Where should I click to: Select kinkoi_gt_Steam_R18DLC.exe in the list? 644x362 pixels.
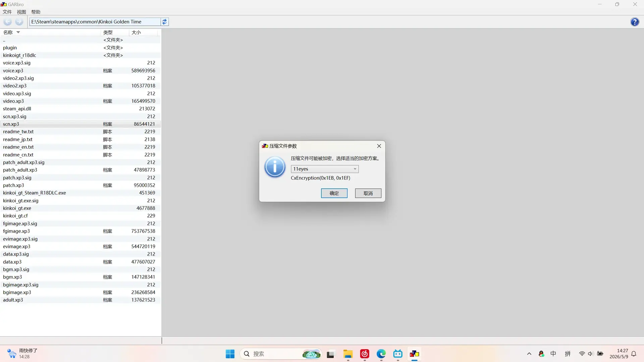(x=80, y=193)
